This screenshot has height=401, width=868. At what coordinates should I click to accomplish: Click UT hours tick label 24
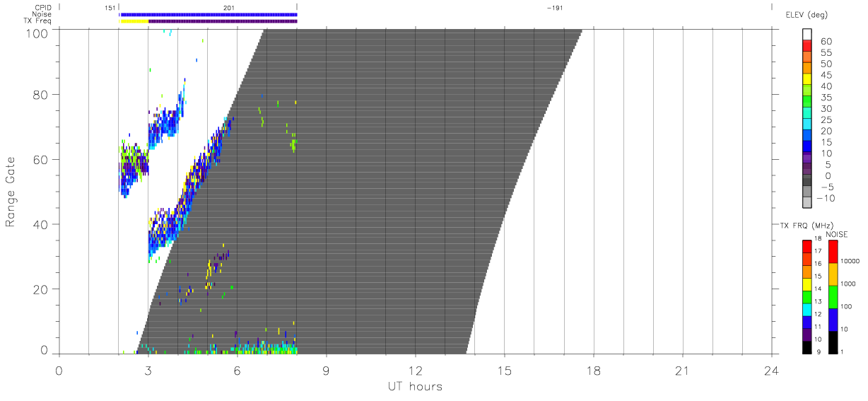point(772,371)
